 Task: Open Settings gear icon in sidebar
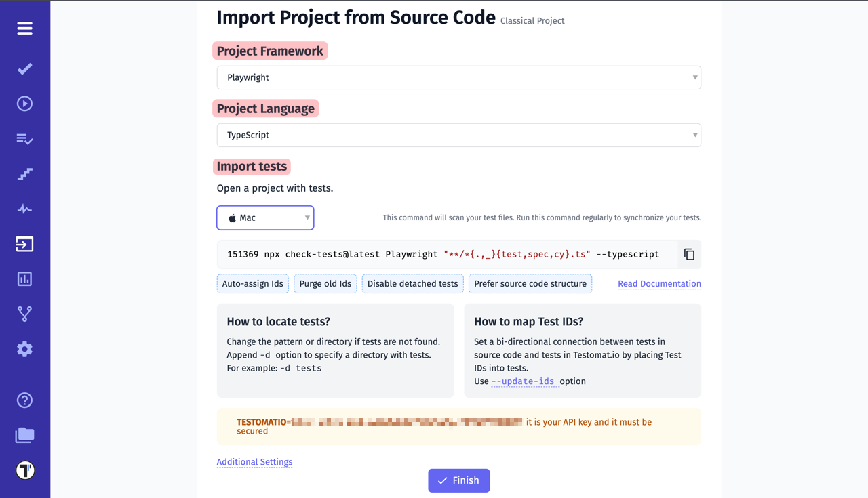click(24, 348)
